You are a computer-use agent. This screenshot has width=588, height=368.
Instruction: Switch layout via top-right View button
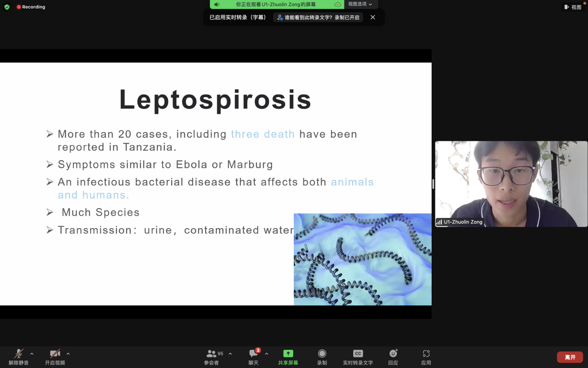573,7
